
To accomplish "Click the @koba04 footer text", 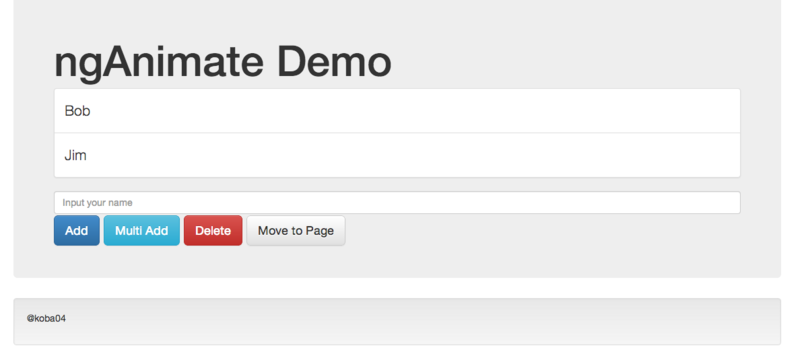I will pos(46,319).
